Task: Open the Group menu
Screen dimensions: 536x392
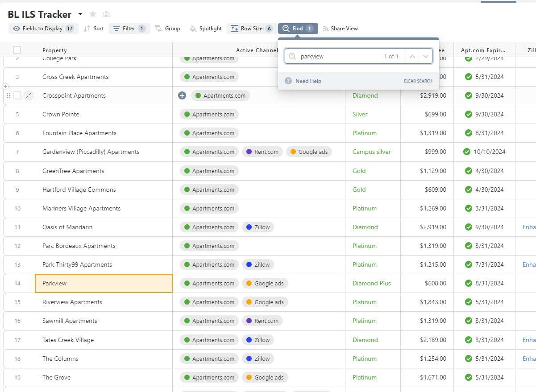Action: click(x=168, y=29)
